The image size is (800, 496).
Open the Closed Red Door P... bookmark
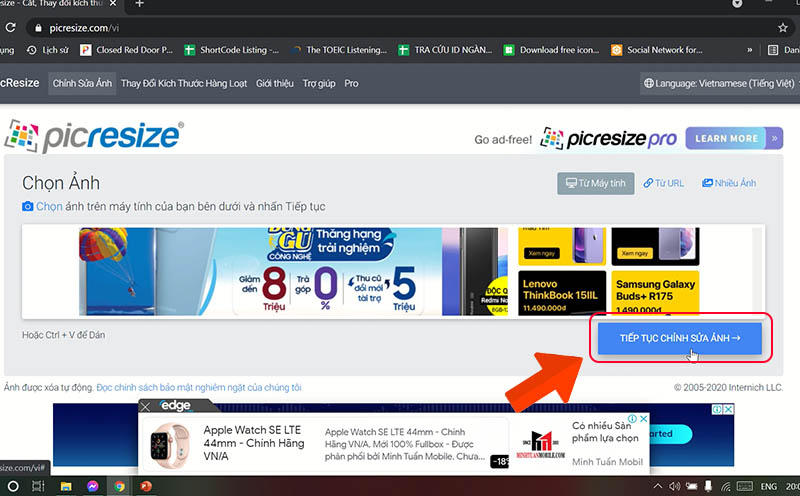tap(127, 50)
